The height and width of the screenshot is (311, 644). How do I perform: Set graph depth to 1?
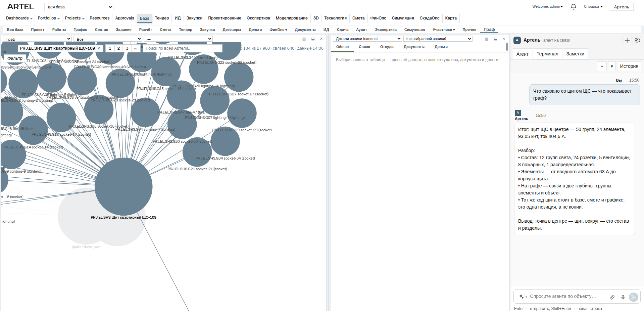110,48
